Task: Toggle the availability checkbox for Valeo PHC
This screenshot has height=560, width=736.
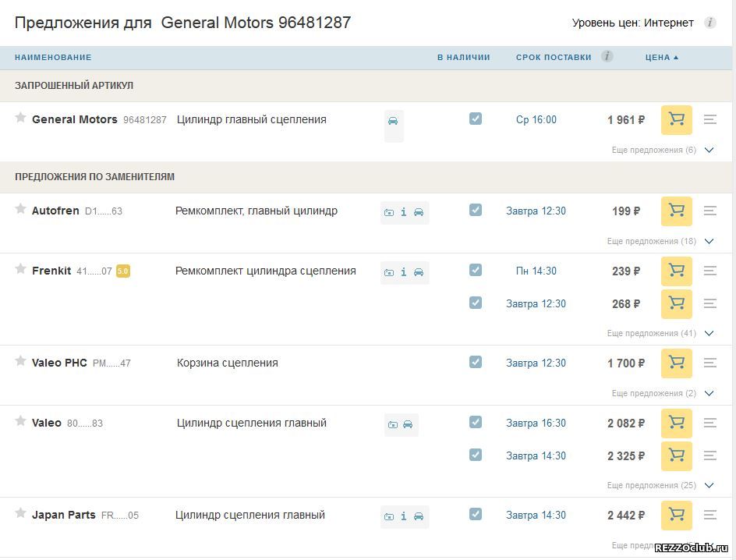Action: 476,362
